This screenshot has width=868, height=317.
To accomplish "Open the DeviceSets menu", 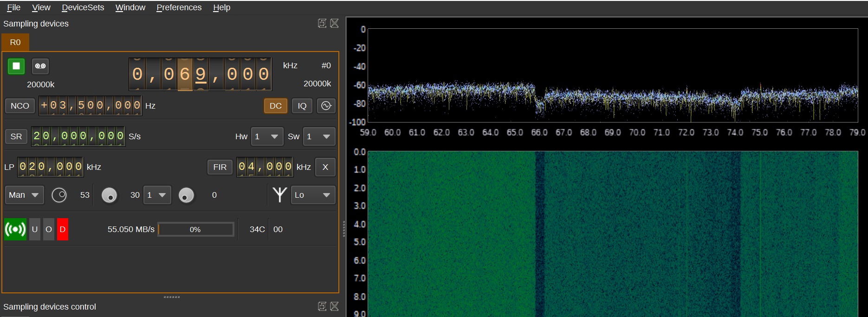I will coord(83,7).
